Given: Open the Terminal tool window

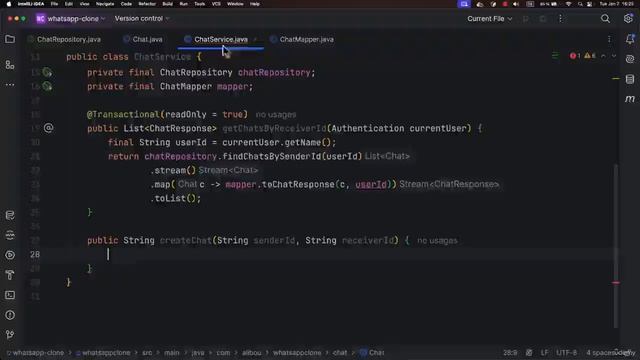Looking at the screenshot, I should 10,295.
